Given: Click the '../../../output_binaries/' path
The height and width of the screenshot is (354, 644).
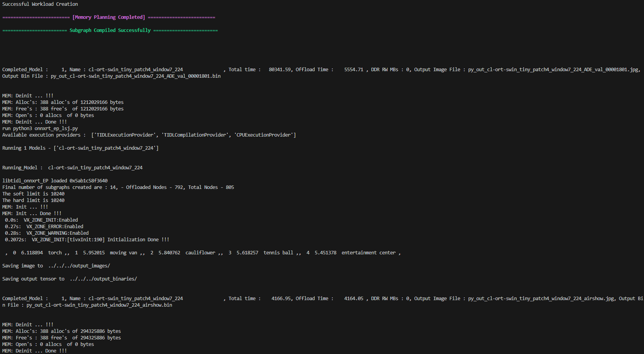Looking at the screenshot, I should [x=103, y=279].
